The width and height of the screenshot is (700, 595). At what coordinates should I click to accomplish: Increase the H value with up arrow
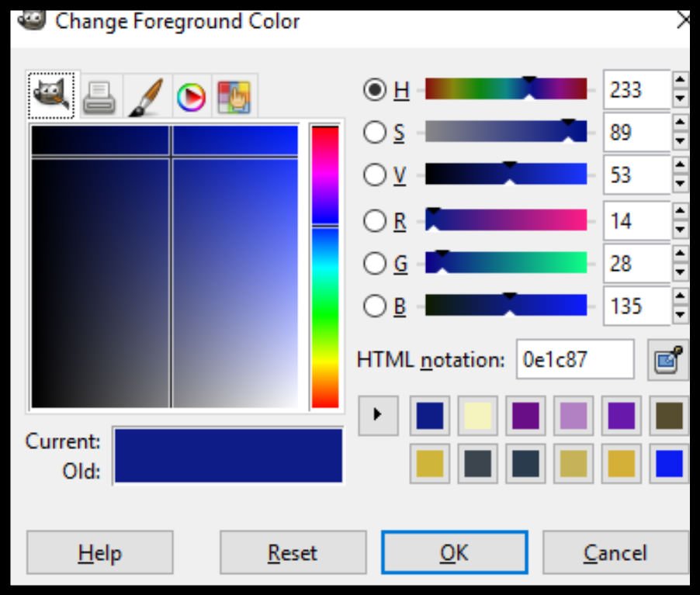click(x=680, y=80)
